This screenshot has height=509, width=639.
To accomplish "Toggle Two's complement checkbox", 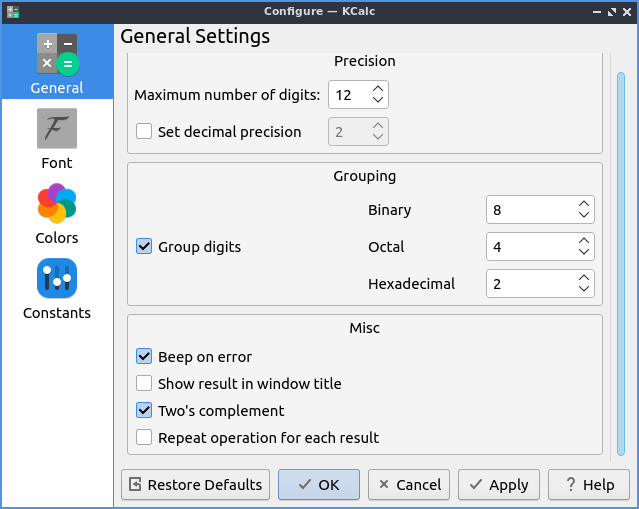I will pyautogui.click(x=144, y=411).
